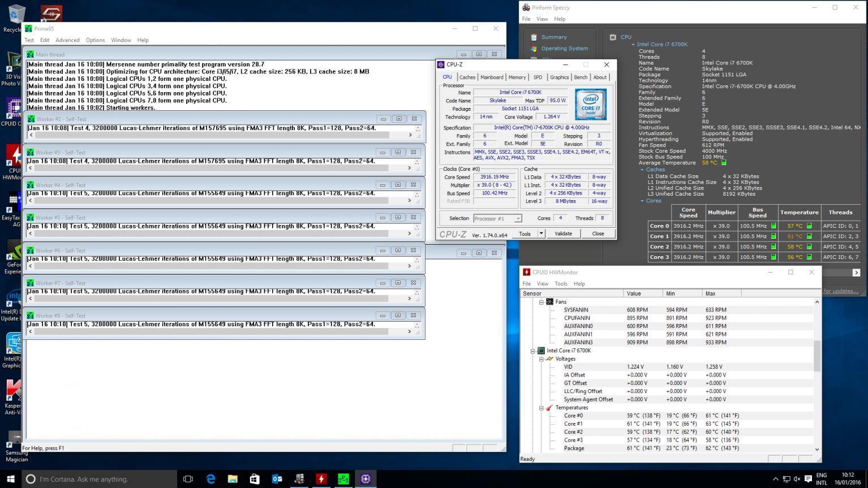Image resolution: width=868 pixels, height=488 pixels.
Task: Click the updates link in Speccy
Action: (x=841, y=291)
